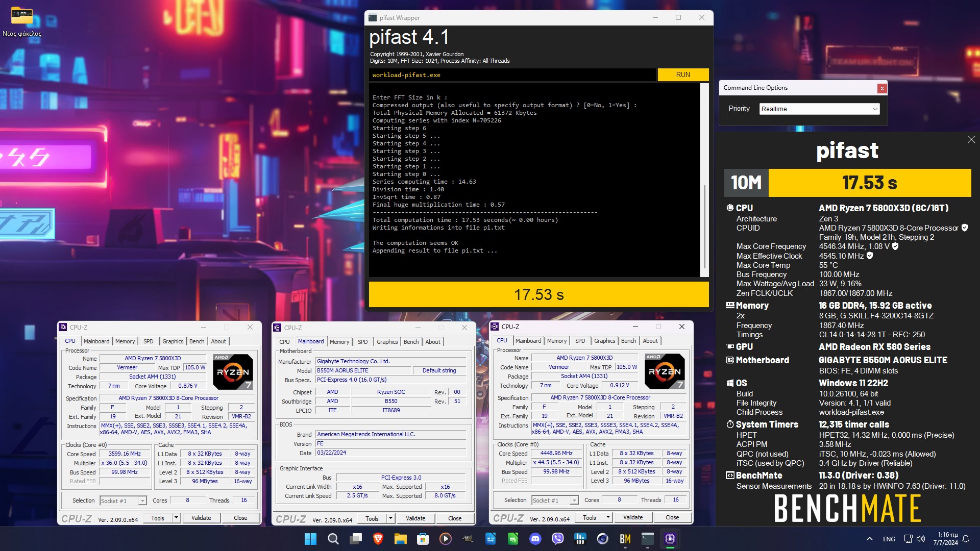Click the shield icon beside Max Effective Clock
The image size is (980, 551).
(870, 256)
